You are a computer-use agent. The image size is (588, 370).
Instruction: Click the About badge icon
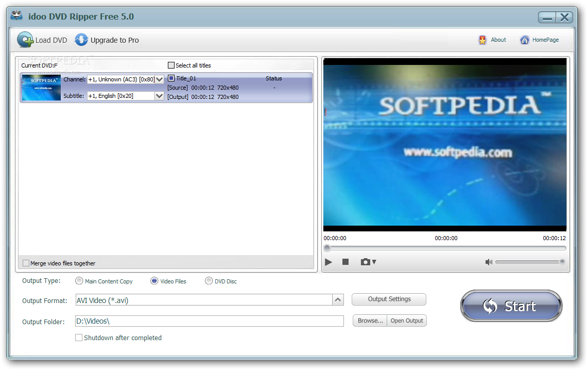[x=482, y=40]
